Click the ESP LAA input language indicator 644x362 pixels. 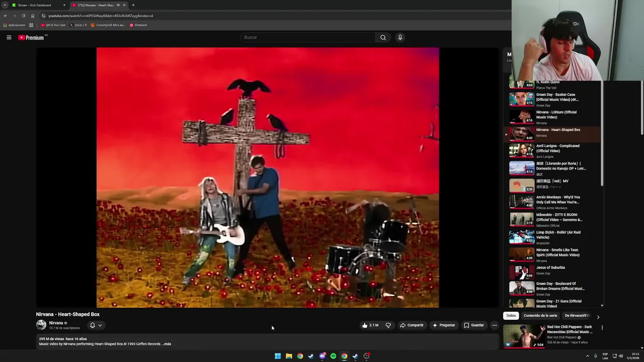[x=605, y=356]
